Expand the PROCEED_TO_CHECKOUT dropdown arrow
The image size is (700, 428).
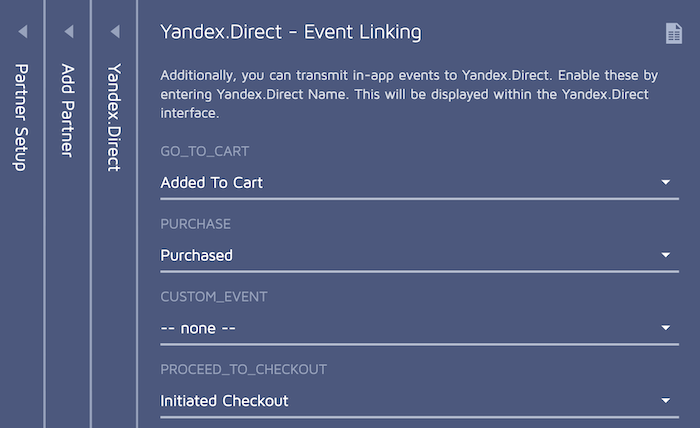click(666, 401)
